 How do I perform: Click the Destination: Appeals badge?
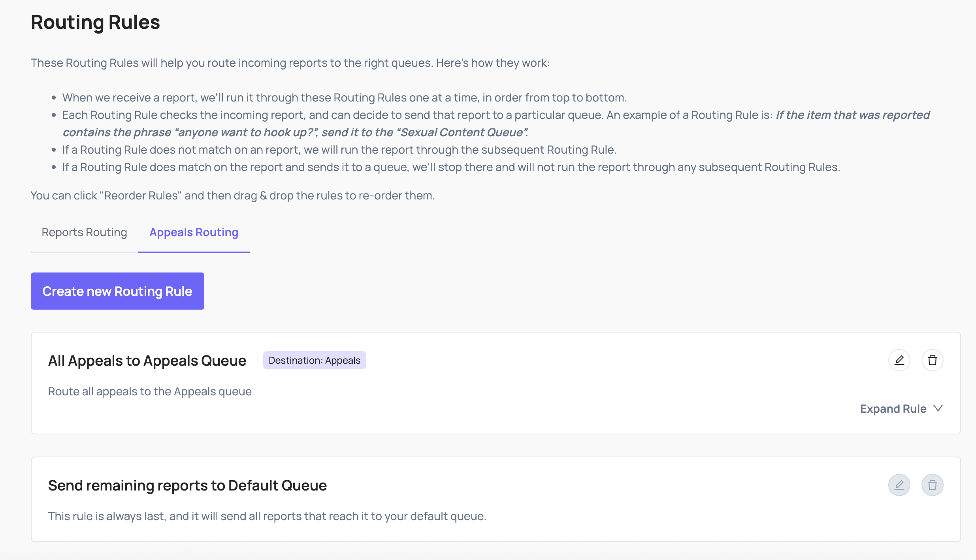tap(314, 360)
